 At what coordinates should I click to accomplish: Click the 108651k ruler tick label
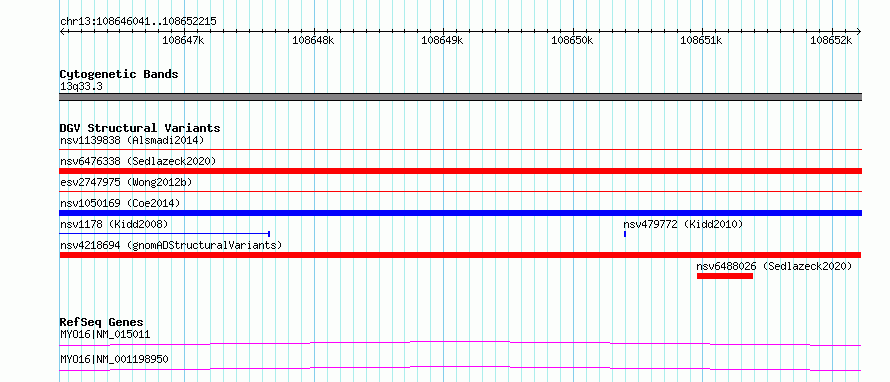(702, 40)
